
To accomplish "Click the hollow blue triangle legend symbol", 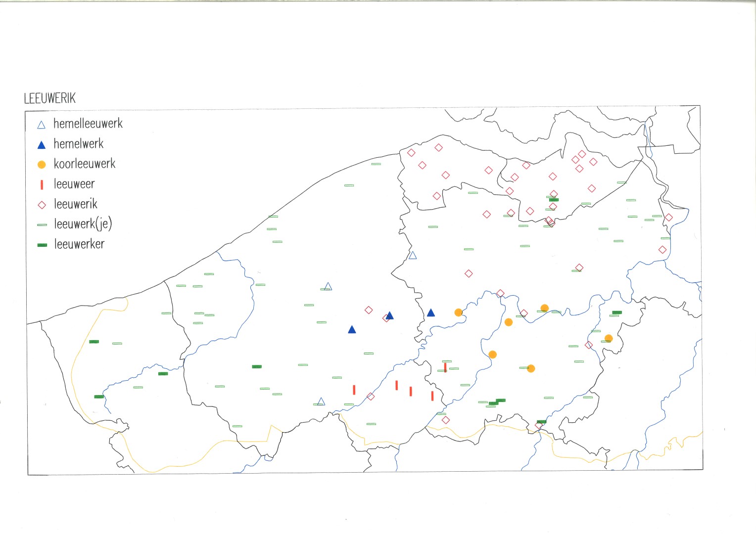I will [42, 125].
